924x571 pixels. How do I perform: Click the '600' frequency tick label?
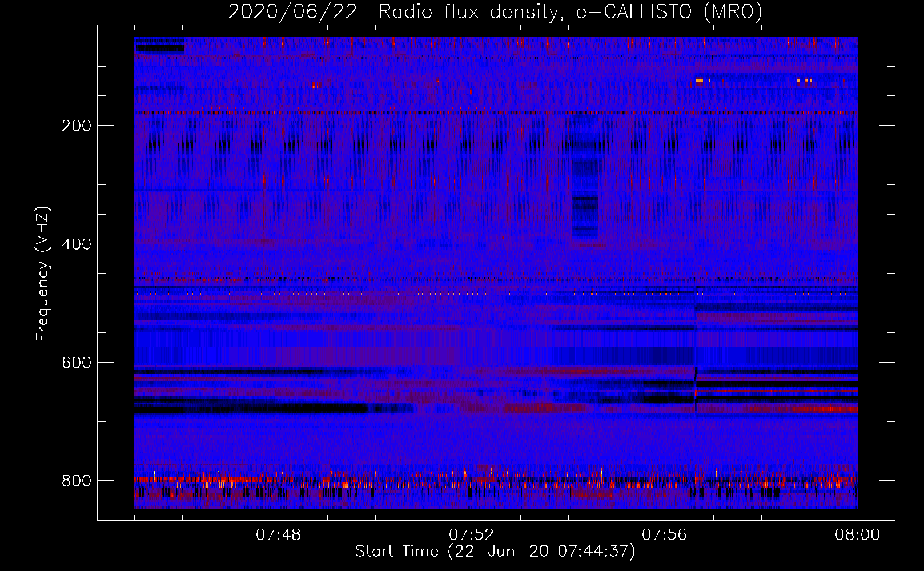click(x=77, y=363)
